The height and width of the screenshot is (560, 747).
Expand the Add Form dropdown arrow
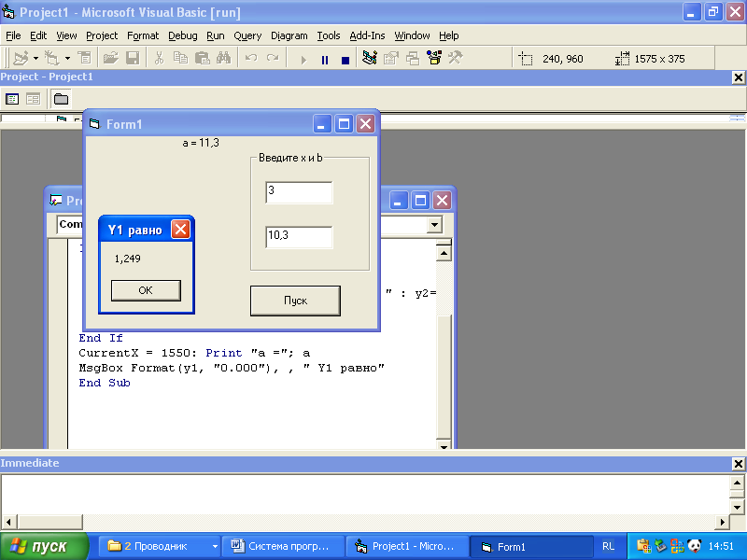(x=67, y=59)
